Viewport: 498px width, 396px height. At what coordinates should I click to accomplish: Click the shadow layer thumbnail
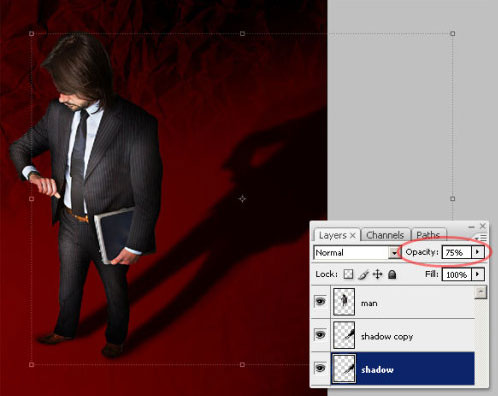pos(344,368)
